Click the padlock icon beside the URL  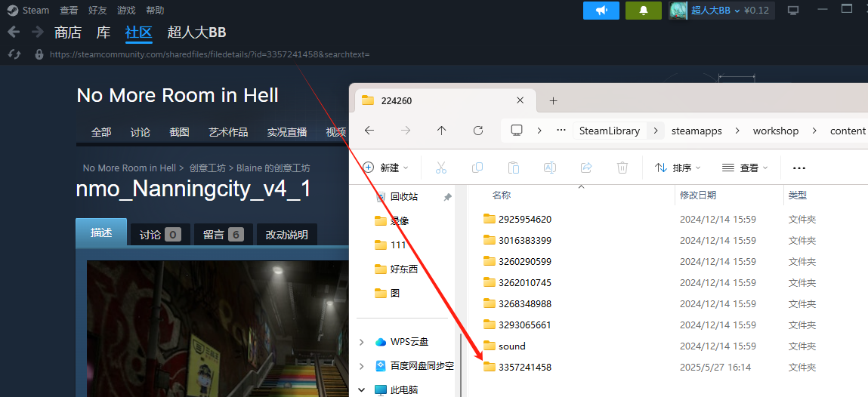[39, 54]
